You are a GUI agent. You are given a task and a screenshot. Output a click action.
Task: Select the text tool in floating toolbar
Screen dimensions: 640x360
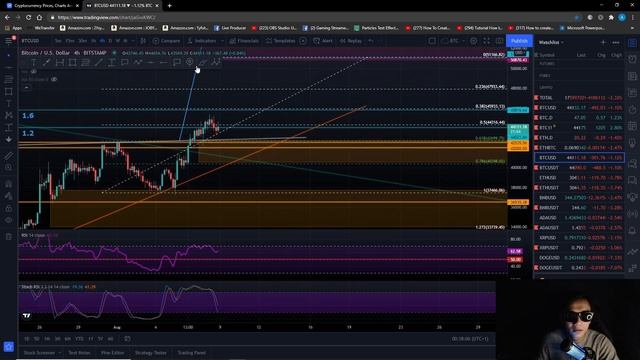[x=34, y=62]
